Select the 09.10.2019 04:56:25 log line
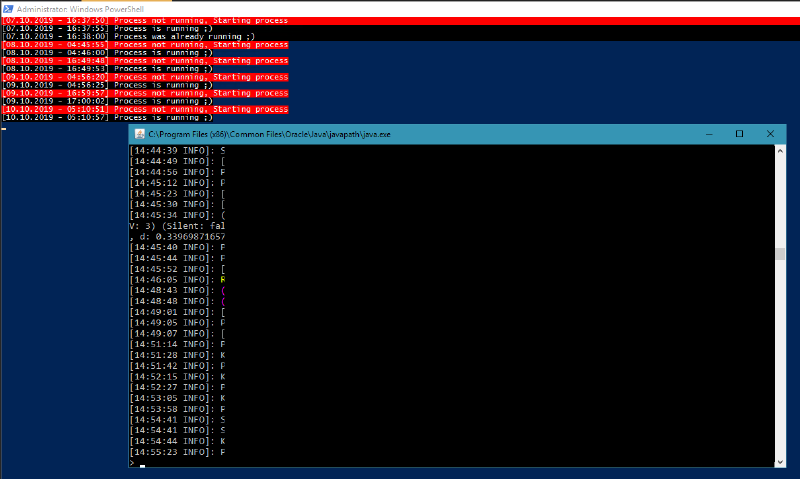The width and height of the screenshot is (800, 479). [x=107, y=85]
